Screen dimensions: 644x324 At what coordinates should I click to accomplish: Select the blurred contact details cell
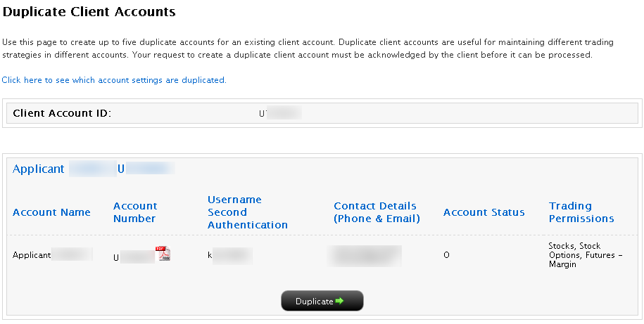[x=365, y=256]
